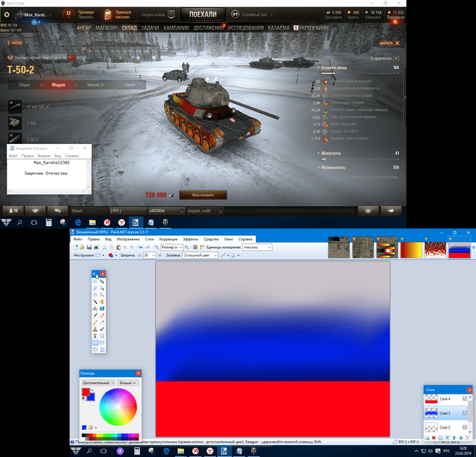476x457 pixels.
Task: Select the Color Picker eyedropper tool
Action: (x=102, y=322)
